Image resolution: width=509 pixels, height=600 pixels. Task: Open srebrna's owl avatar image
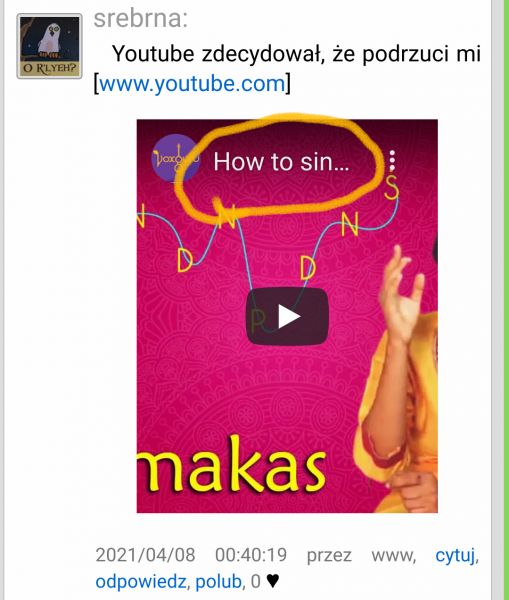point(49,46)
